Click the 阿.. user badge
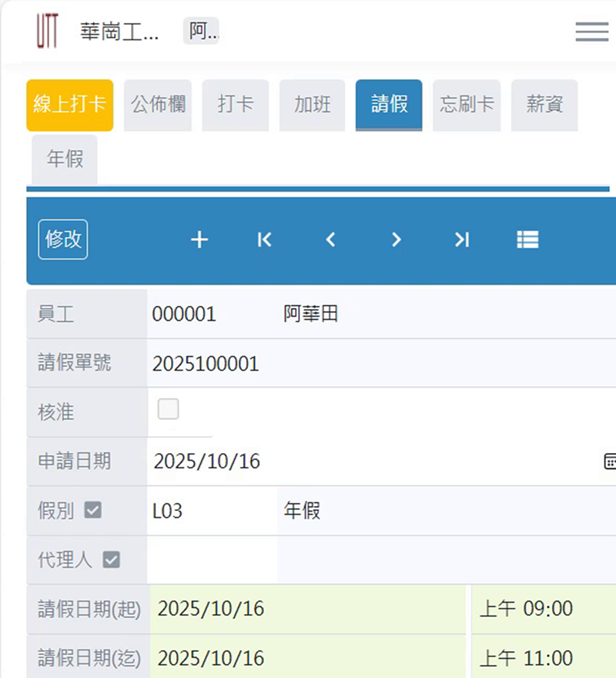Image resolution: width=616 pixels, height=678 pixels. [201, 31]
